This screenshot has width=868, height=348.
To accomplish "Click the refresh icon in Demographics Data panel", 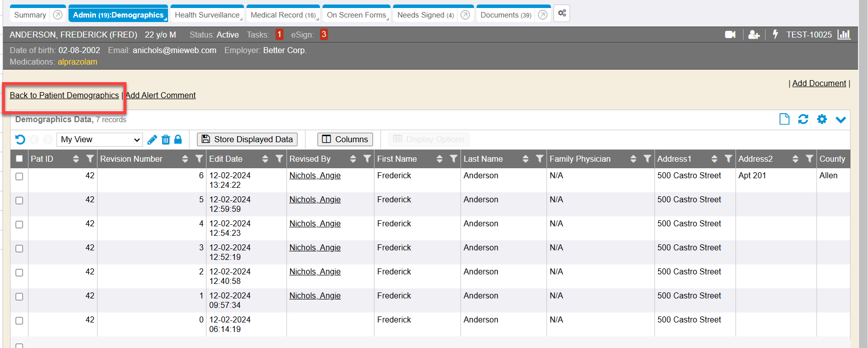I will coord(803,119).
